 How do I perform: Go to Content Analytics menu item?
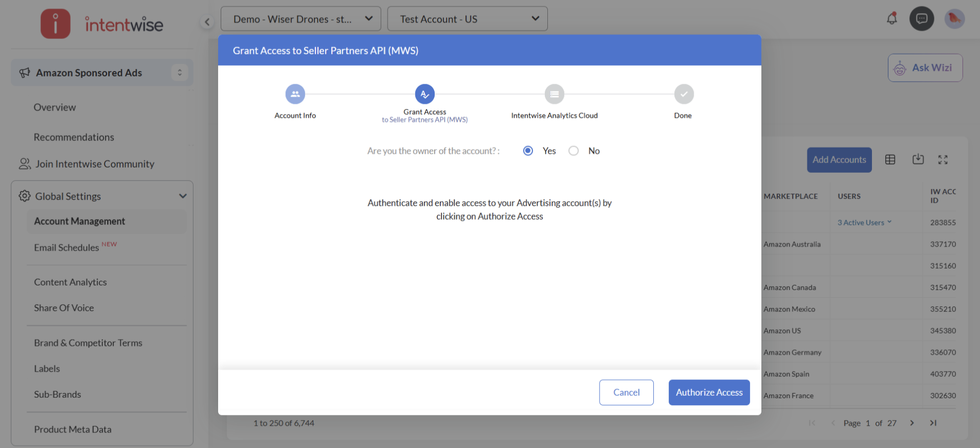coord(70,282)
